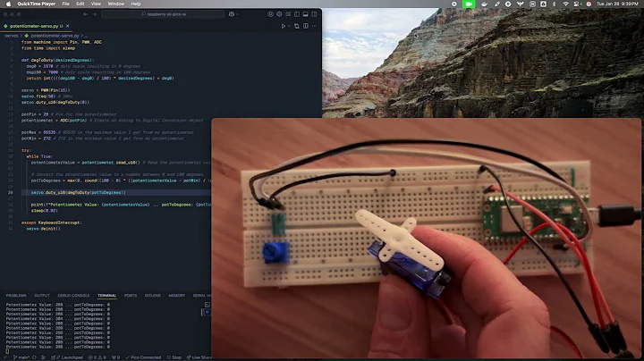This screenshot has width=644, height=361.
Task: Click the git sync changes icon
Action: (35, 357)
